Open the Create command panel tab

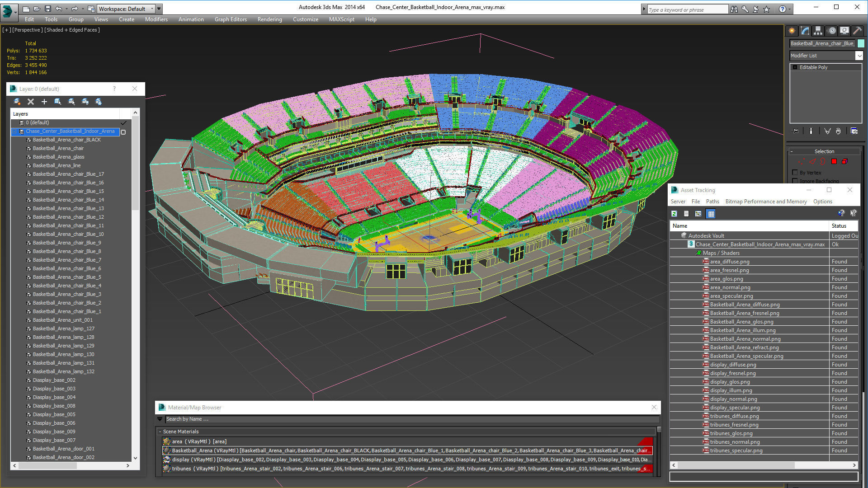point(792,31)
